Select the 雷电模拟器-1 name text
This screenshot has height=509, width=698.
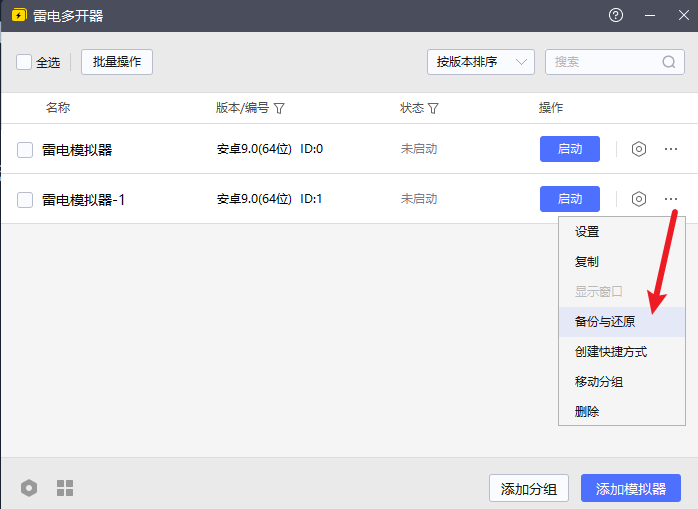coord(83,200)
